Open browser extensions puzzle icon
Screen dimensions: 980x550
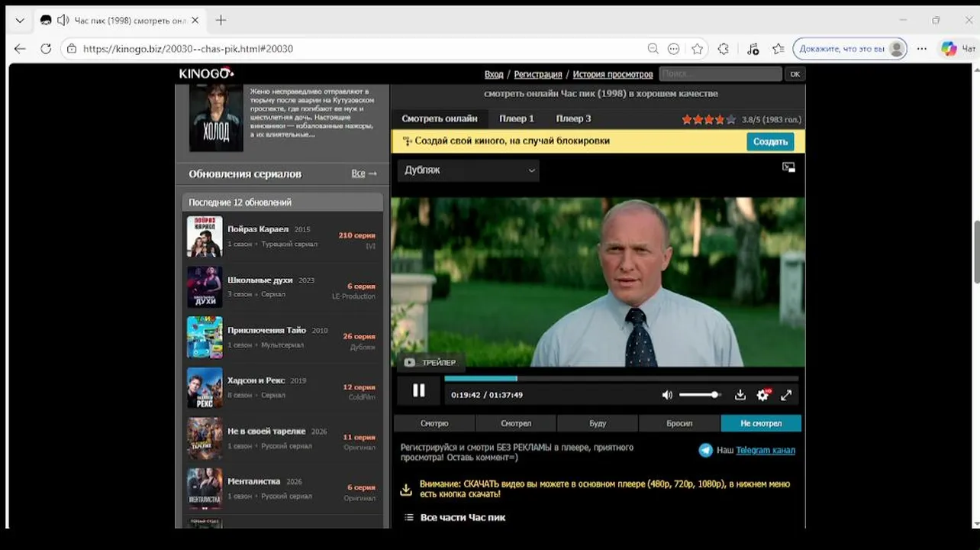(724, 48)
